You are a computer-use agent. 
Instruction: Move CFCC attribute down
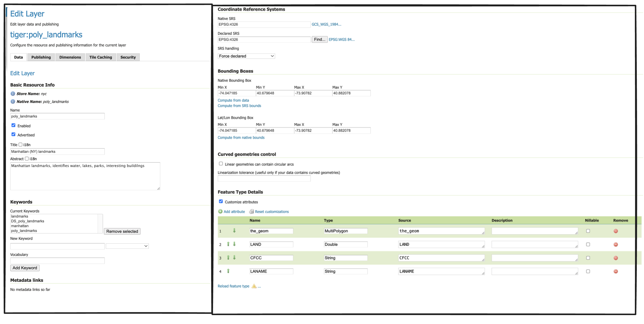pyautogui.click(x=234, y=258)
